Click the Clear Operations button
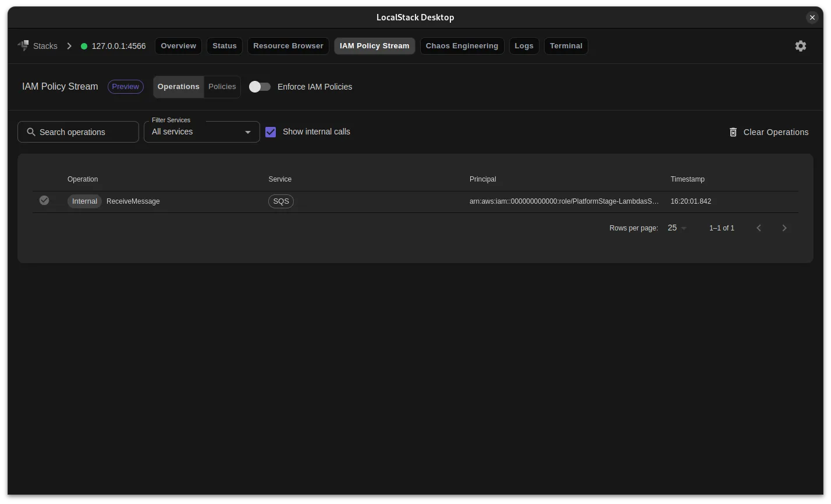This screenshot has width=831, height=504. point(776,132)
